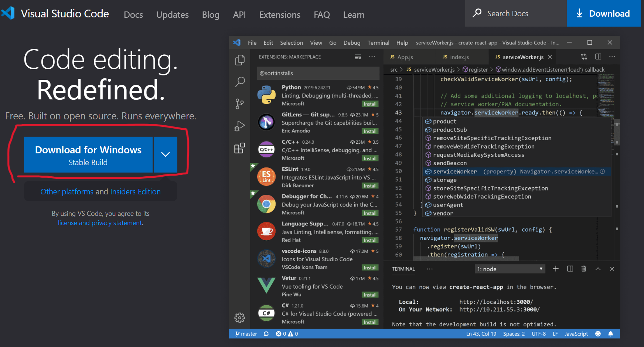Click the synchronize changes icon in status bar
This screenshot has height=347, width=644.
click(266, 334)
